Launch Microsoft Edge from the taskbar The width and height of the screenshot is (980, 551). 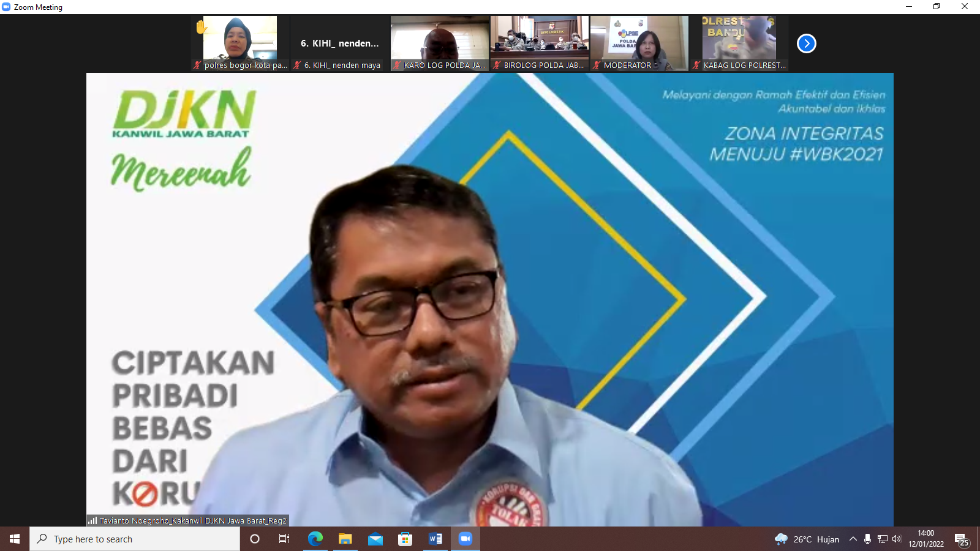click(x=315, y=539)
